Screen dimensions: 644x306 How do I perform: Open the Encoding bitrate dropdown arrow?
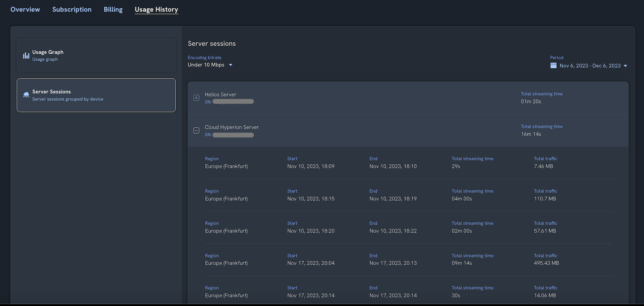(230, 65)
